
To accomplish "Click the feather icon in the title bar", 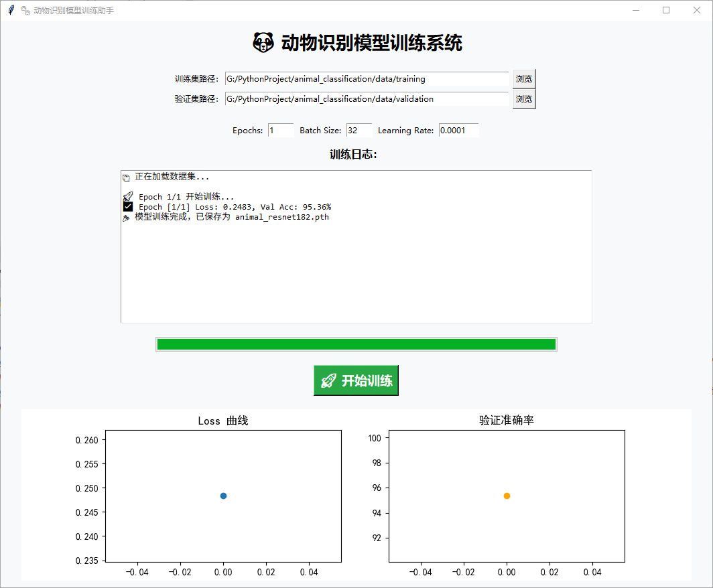I will coord(11,10).
